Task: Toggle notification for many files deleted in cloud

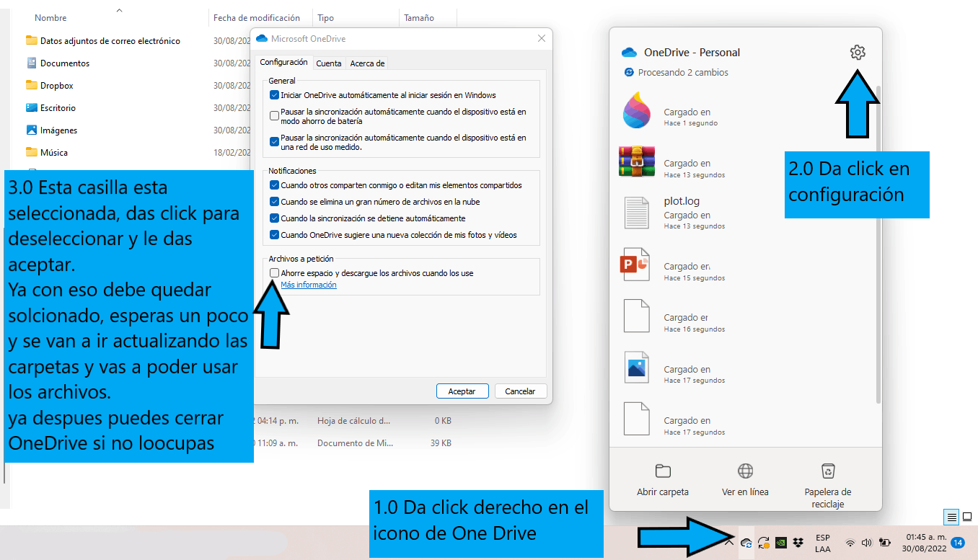Action: coord(274,202)
